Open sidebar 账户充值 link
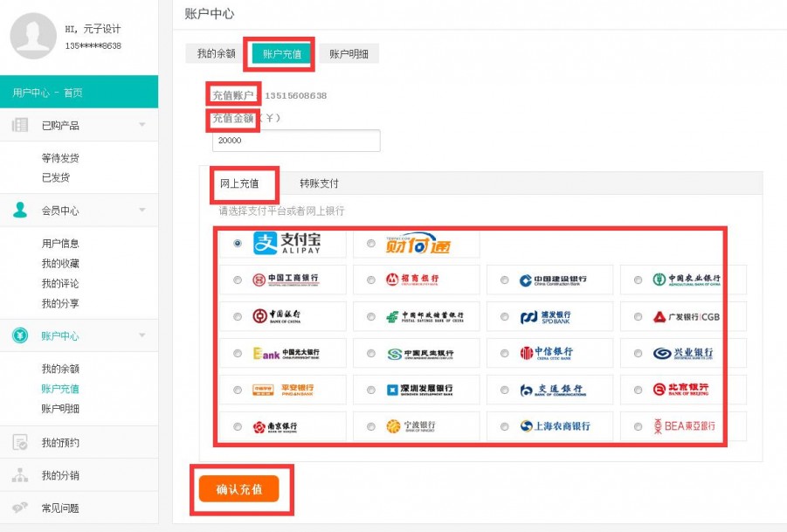 pos(60,389)
